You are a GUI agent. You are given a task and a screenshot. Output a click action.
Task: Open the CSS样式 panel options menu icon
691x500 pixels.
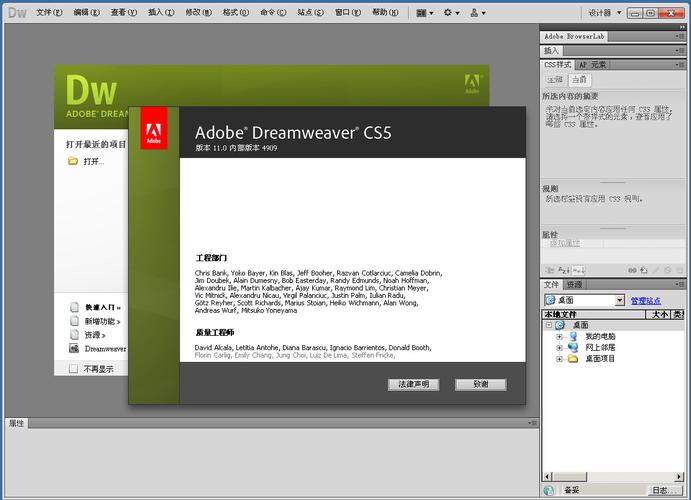(x=680, y=65)
